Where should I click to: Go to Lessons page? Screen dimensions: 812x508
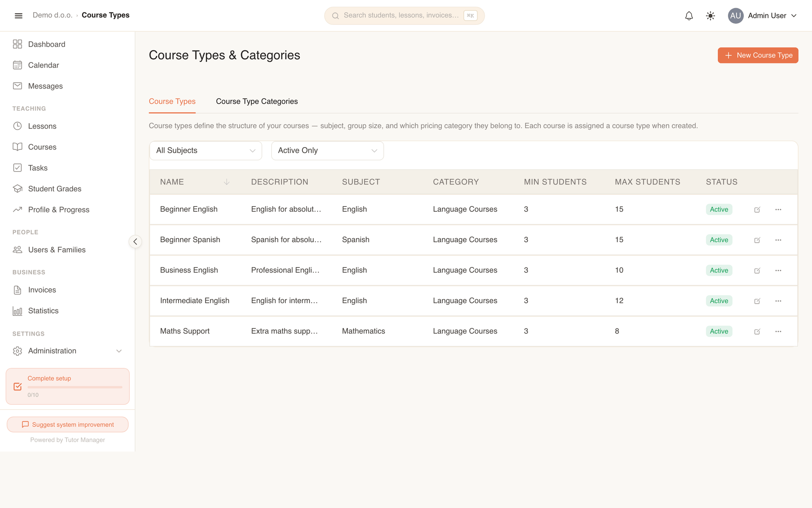(67, 126)
